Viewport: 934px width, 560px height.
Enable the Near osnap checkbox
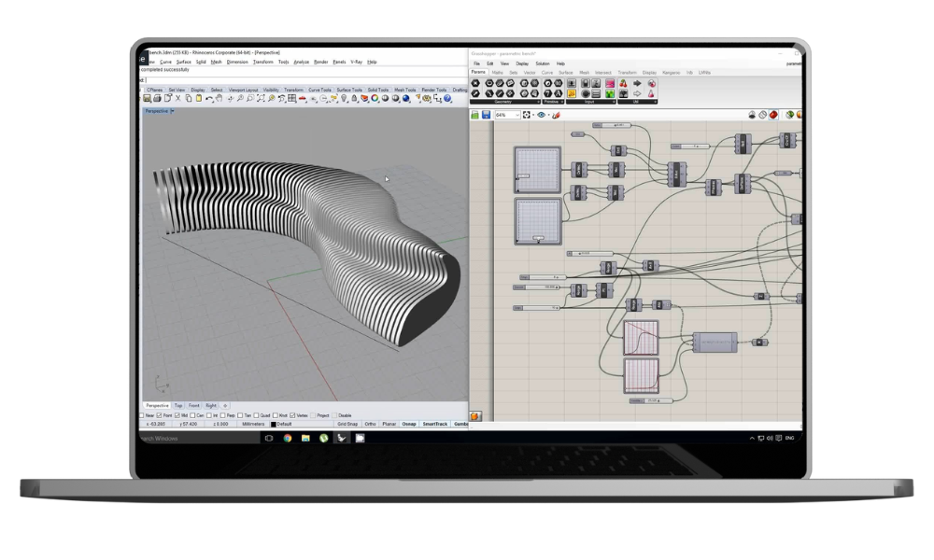[143, 415]
